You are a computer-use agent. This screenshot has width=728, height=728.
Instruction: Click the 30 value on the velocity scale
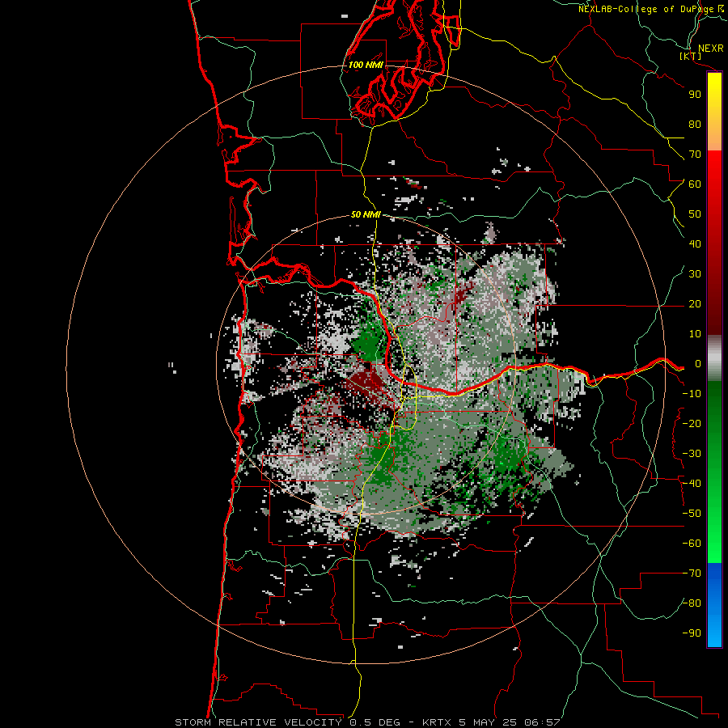695,274
